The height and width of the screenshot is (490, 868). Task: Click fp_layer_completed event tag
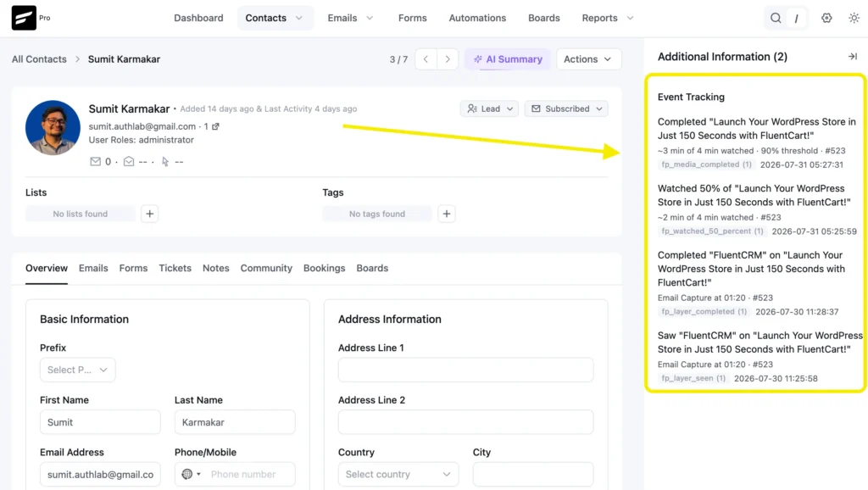click(704, 312)
